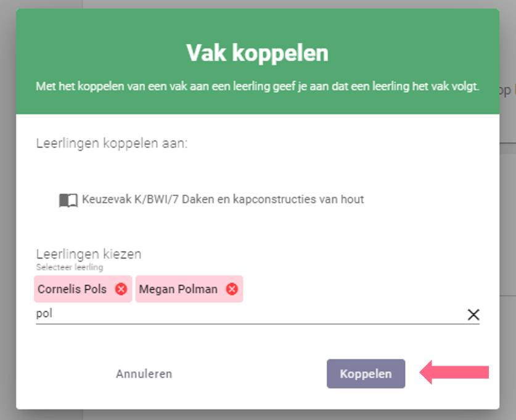Confirm linking with the Koppelen button
This screenshot has height=420, width=516.
pyautogui.click(x=366, y=374)
